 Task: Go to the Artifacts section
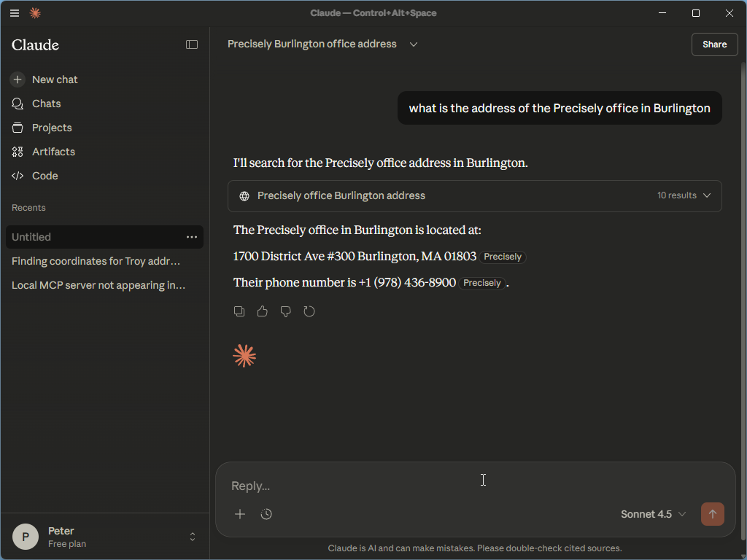pos(53,152)
